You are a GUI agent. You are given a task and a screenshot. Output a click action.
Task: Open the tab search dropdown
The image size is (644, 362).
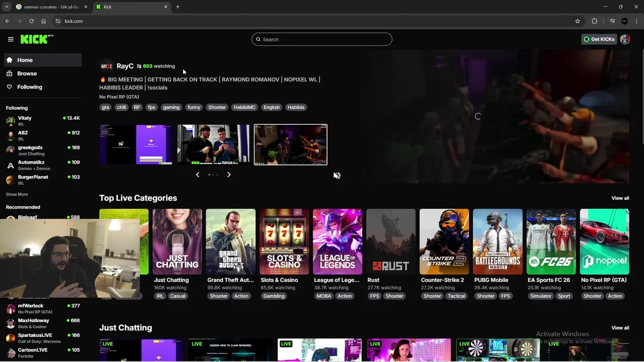7,7
